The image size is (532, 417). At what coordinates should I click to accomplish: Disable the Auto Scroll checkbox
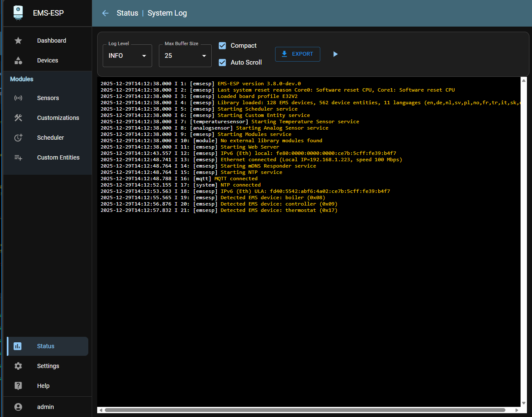222,62
